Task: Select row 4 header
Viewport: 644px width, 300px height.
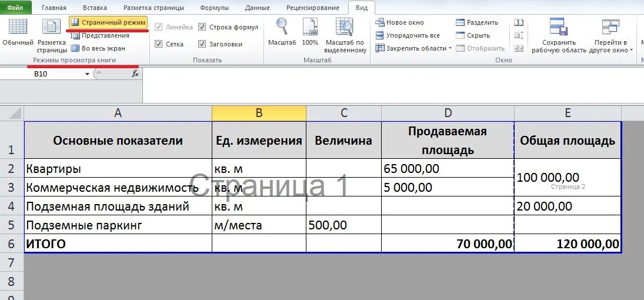Action: coord(12,206)
